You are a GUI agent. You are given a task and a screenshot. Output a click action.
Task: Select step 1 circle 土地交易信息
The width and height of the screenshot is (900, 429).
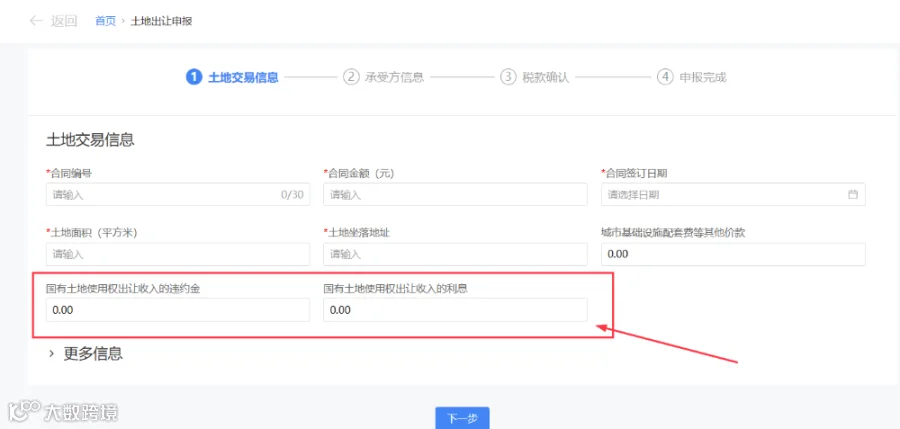tap(194, 77)
